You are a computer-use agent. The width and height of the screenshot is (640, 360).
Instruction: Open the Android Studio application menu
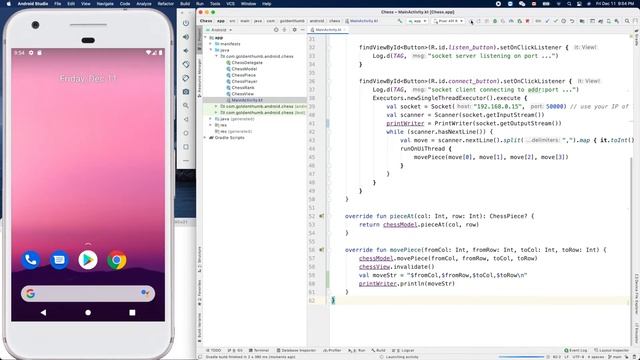33,4
